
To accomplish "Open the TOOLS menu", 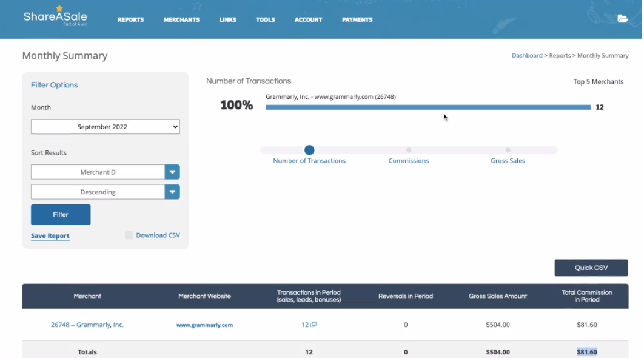I will tap(266, 20).
